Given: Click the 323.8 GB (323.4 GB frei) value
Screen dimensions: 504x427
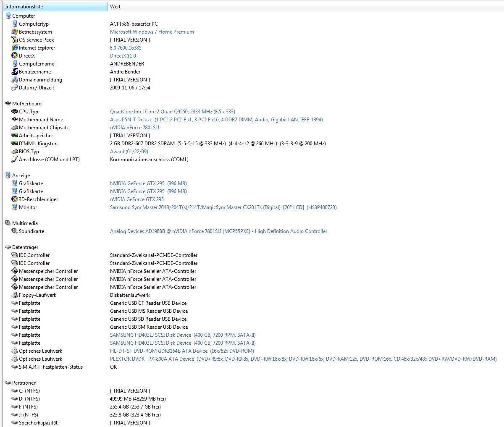Looking at the screenshot, I should click(x=135, y=415).
